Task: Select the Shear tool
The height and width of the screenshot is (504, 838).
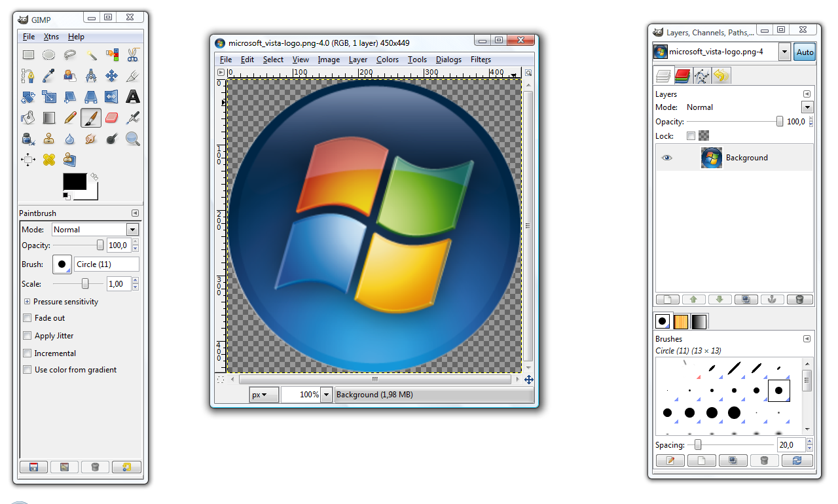Action: point(70,97)
